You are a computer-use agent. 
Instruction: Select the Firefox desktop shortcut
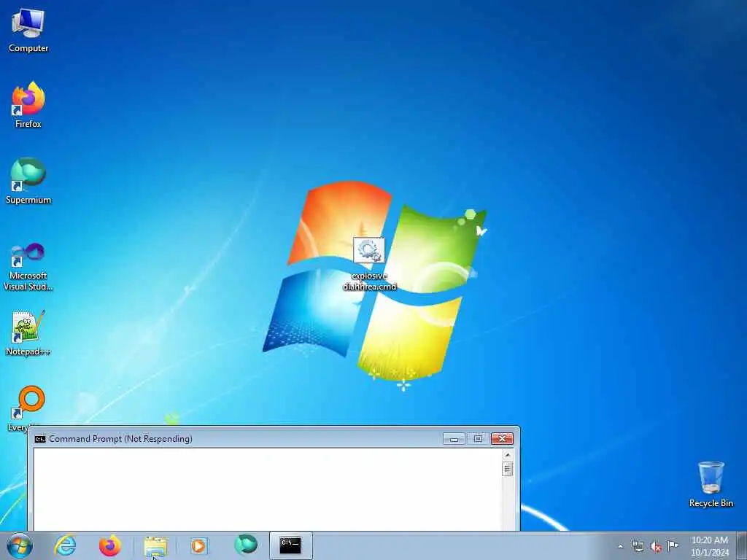tap(28, 105)
